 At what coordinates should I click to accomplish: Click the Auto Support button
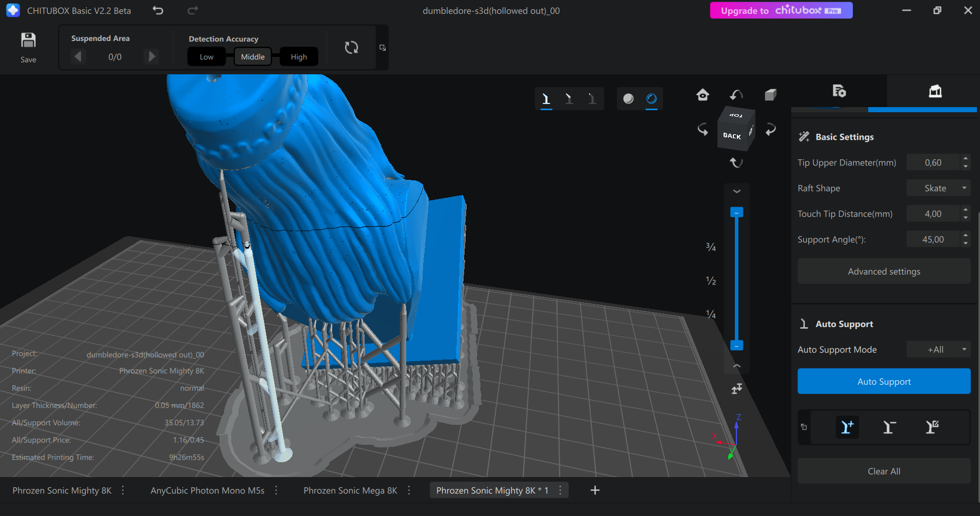(x=884, y=381)
